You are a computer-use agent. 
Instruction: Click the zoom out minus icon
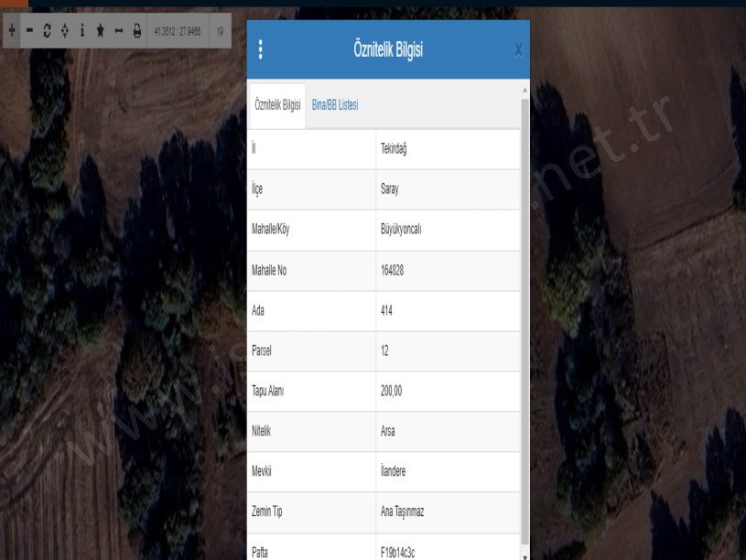point(29,31)
